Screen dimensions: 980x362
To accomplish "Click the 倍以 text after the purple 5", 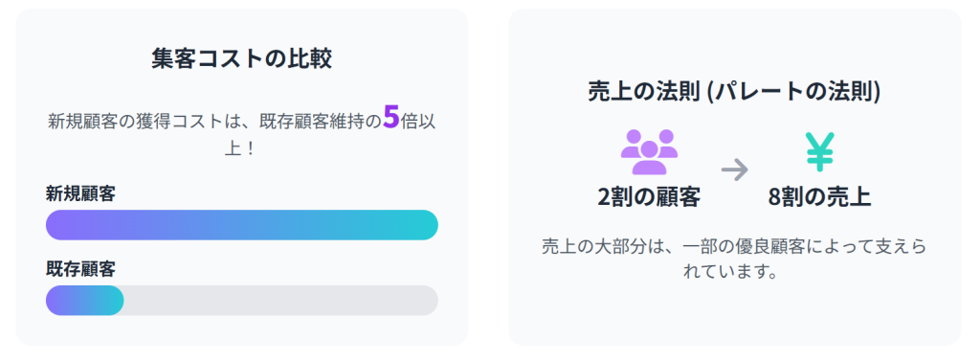I will point(418,122).
